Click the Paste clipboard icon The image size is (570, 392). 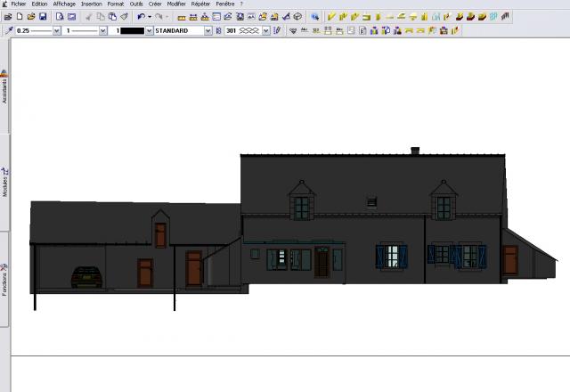click(x=112, y=16)
